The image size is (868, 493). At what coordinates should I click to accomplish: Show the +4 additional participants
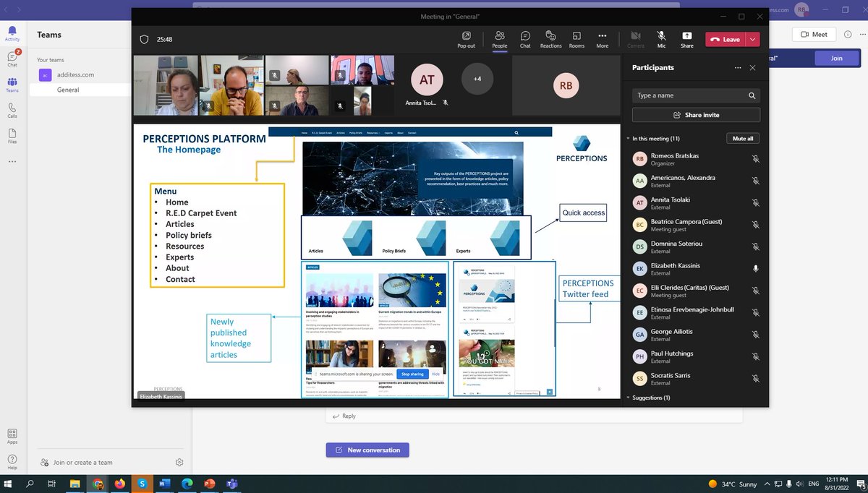pos(477,79)
